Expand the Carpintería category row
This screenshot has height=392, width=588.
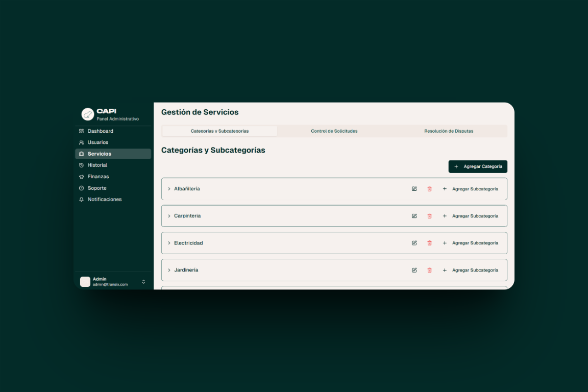coord(169,216)
